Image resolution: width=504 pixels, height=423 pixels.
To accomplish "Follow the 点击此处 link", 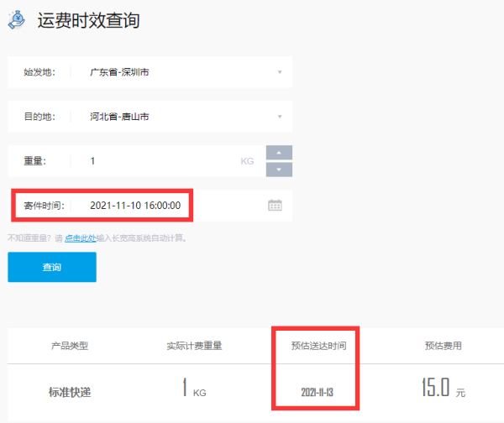I will coord(80,238).
